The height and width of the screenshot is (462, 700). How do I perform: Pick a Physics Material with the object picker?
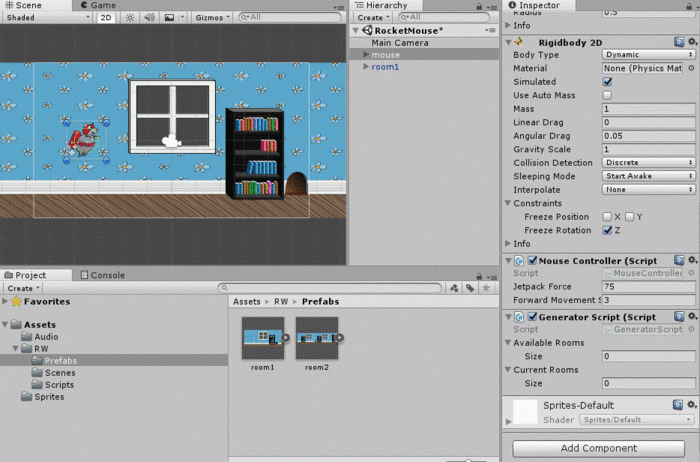tap(691, 68)
